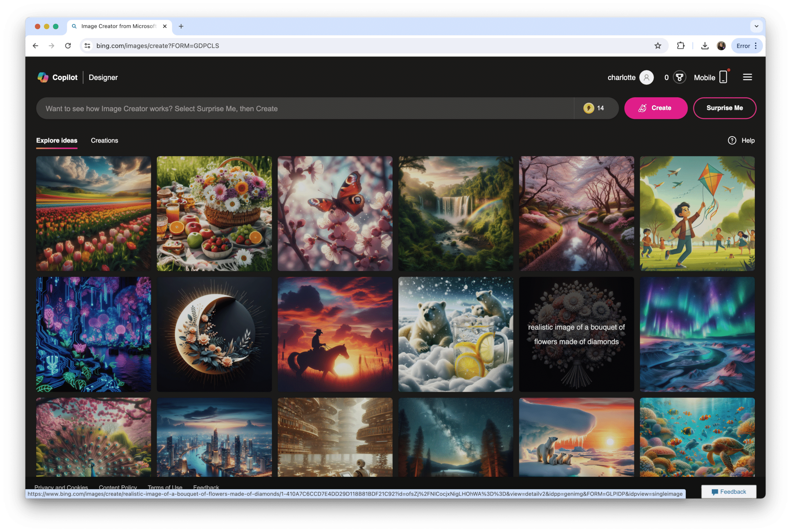Click the Help link
This screenshot has height=532, width=791.
748,141
